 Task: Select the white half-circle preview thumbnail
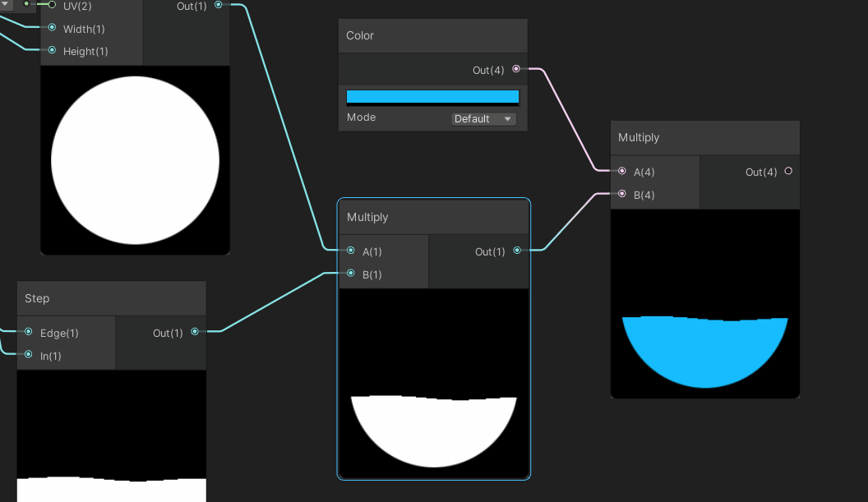pyautogui.click(x=434, y=383)
